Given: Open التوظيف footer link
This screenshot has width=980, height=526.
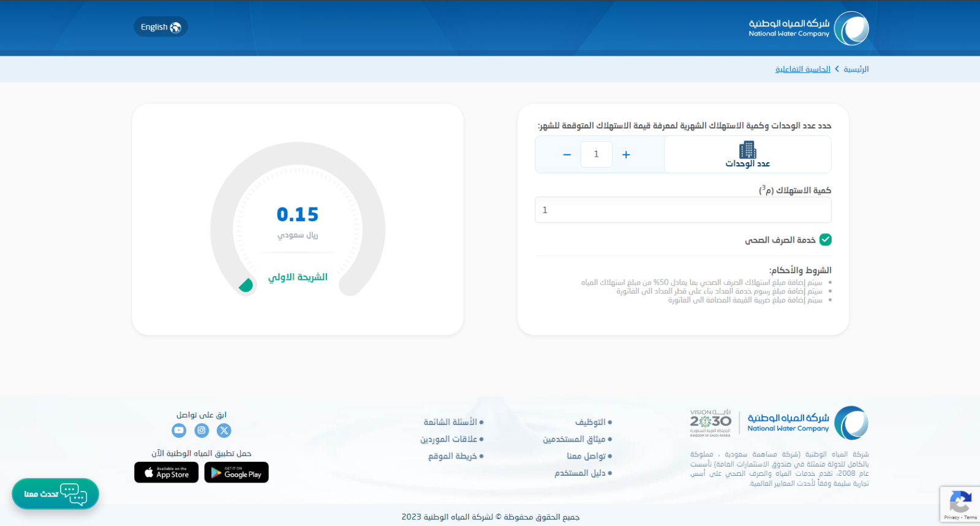Looking at the screenshot, I should click(590, 422).
